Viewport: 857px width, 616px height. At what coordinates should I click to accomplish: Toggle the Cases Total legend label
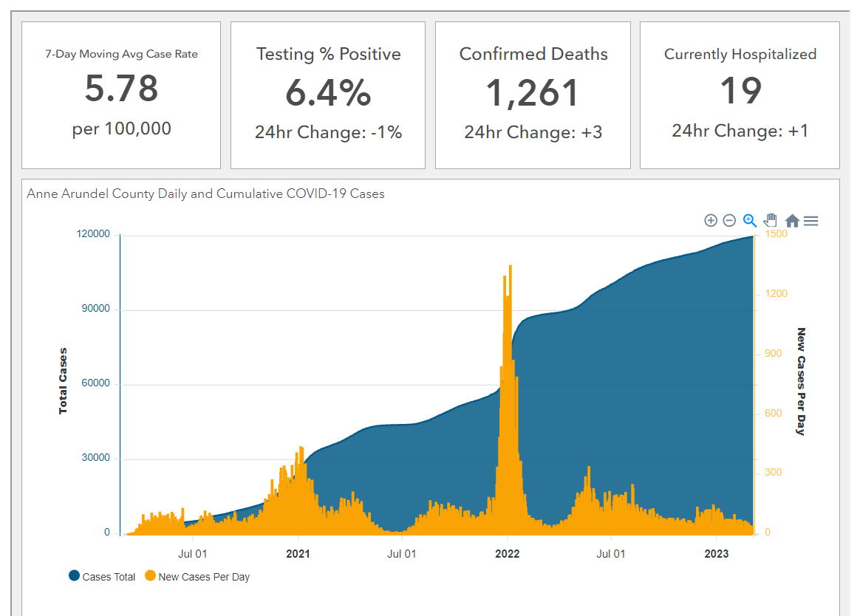point(109,577)
